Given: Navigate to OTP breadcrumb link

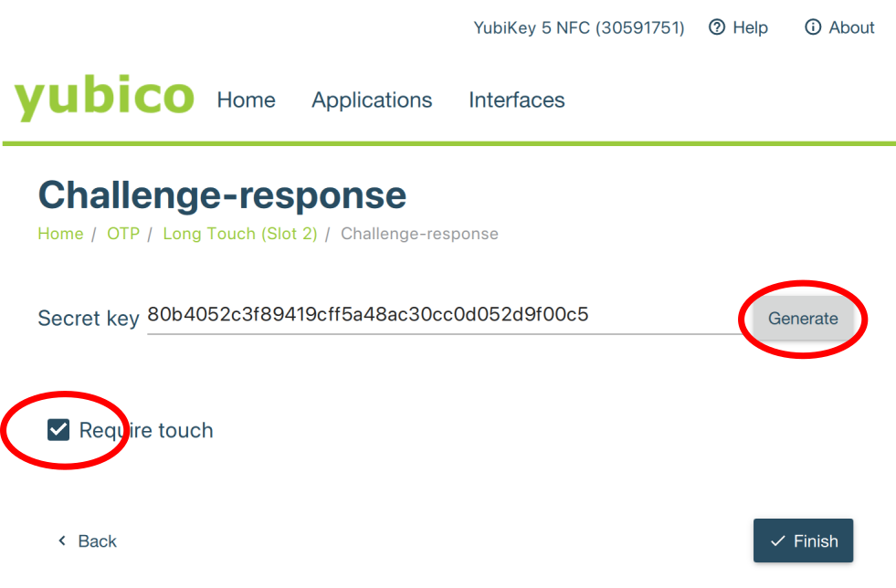Looking at the screenshot, I should pos(123,234).
